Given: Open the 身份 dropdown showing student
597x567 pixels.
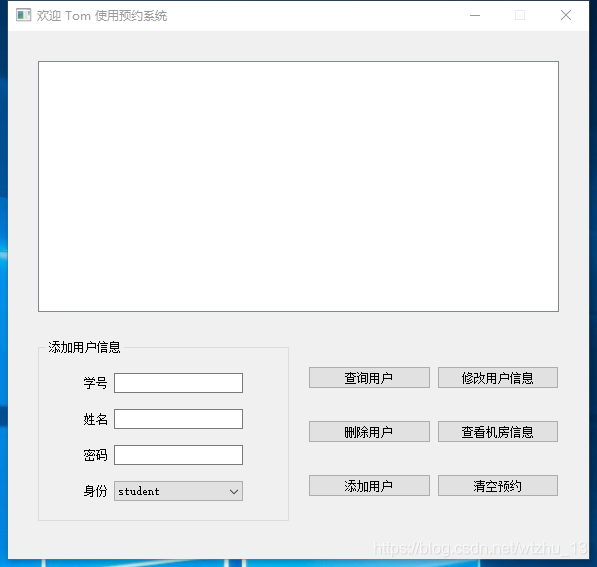Looking at the screenshot, I should (x=178, y=491).
